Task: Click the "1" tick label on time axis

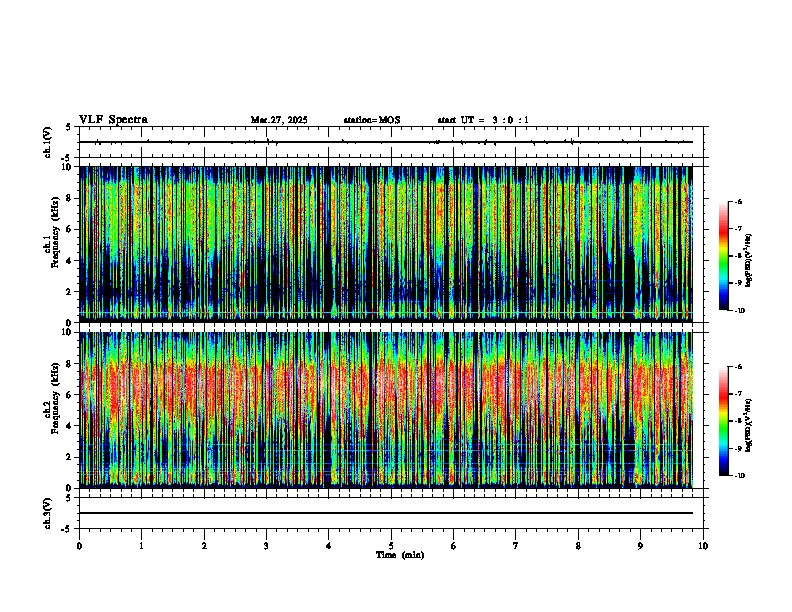Action: pyautogui.click(x=141, y=546)
